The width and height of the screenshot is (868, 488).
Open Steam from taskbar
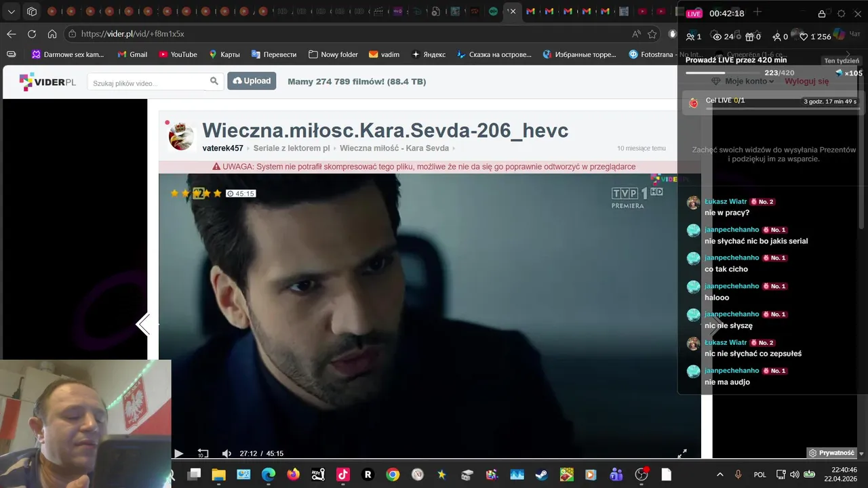tap(542, 474)
